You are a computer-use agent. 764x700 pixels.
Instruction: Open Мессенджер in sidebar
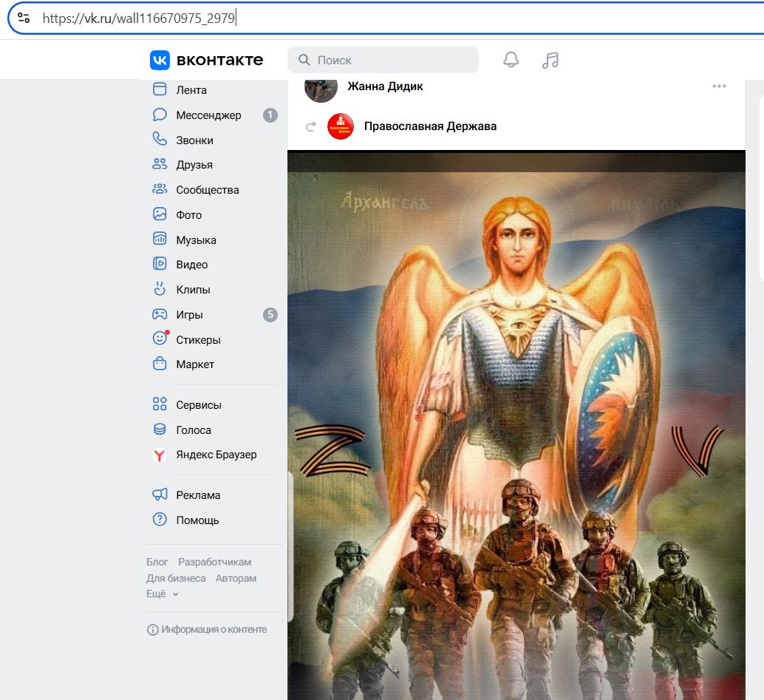coord(208,115)
